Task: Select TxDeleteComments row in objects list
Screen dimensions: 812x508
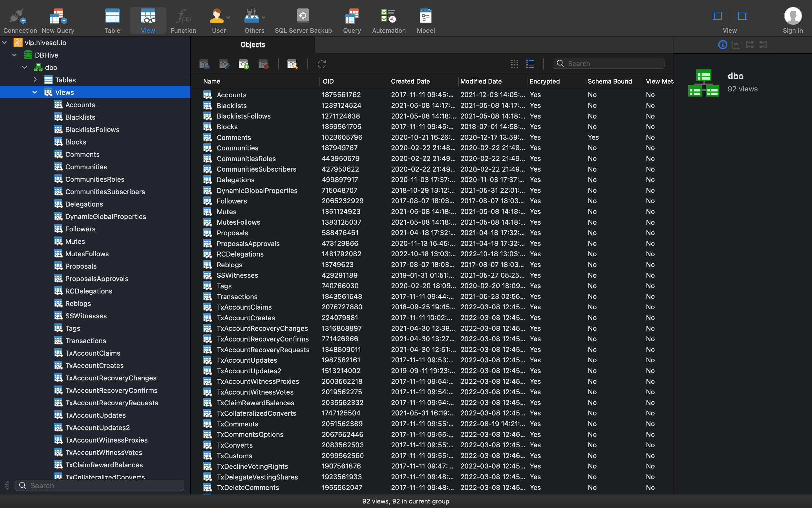Action: [433, 487]
